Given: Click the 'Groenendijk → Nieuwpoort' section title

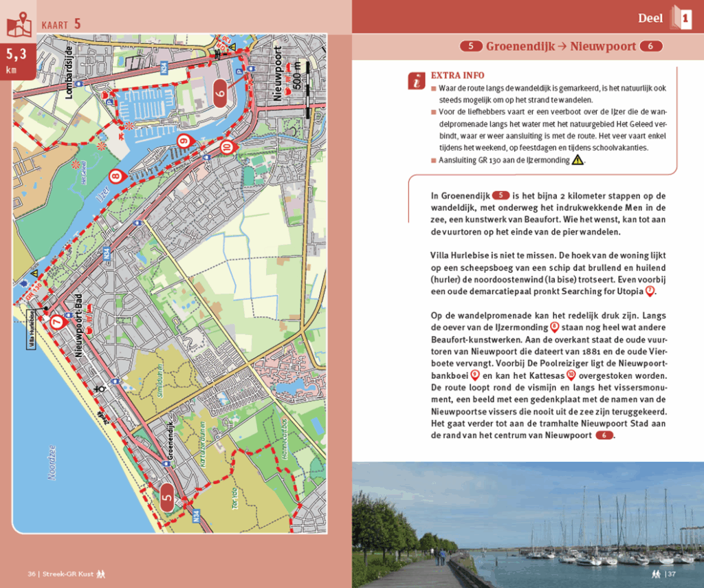Looking at the screenshot, I should click(561, 46).
